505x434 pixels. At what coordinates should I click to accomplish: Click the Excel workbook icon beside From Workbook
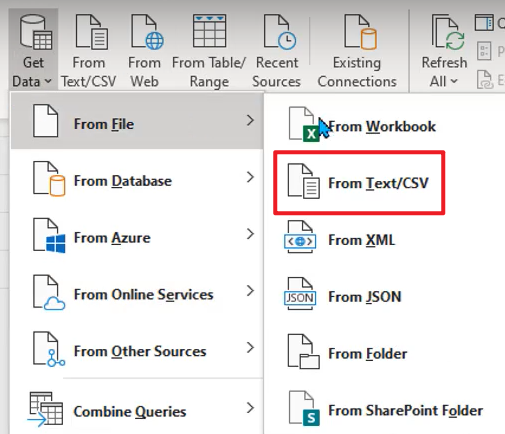[x=303, y=124]
